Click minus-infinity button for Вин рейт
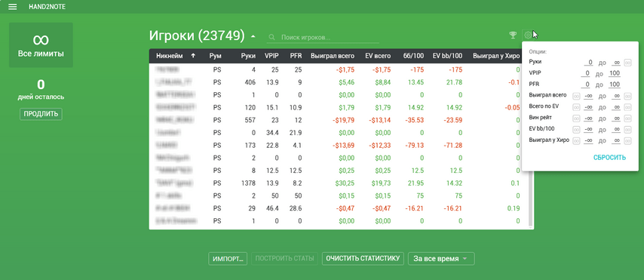Screen dimensions: 644x280 576,118
